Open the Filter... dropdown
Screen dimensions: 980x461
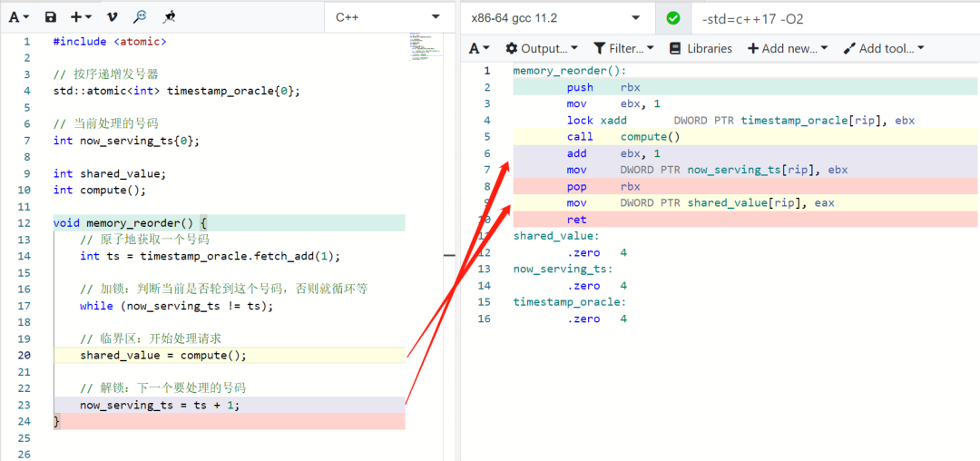point(623,48)
